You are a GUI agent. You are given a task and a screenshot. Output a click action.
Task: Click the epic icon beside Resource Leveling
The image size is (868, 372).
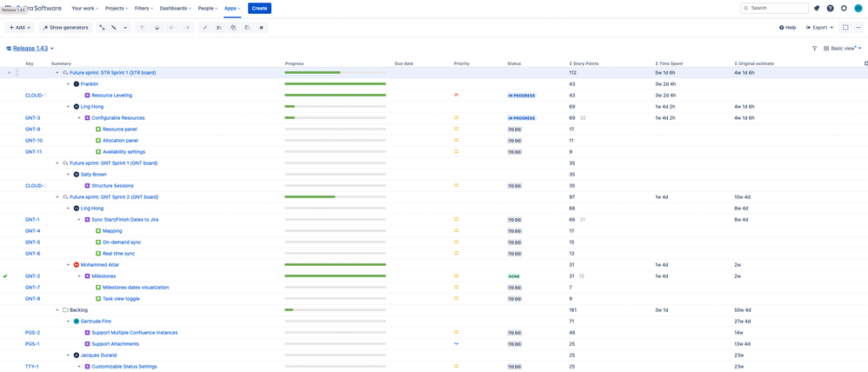tap(87, 96)
